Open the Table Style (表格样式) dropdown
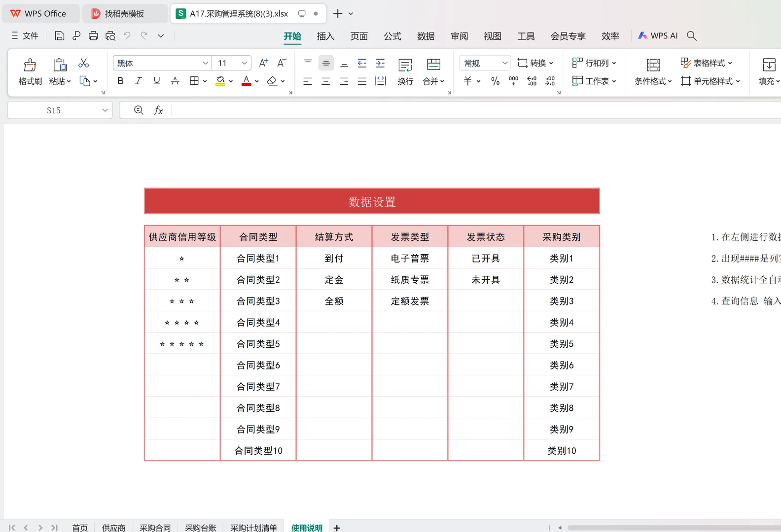The width and height of the screenshot is (781, 532). 706,63
